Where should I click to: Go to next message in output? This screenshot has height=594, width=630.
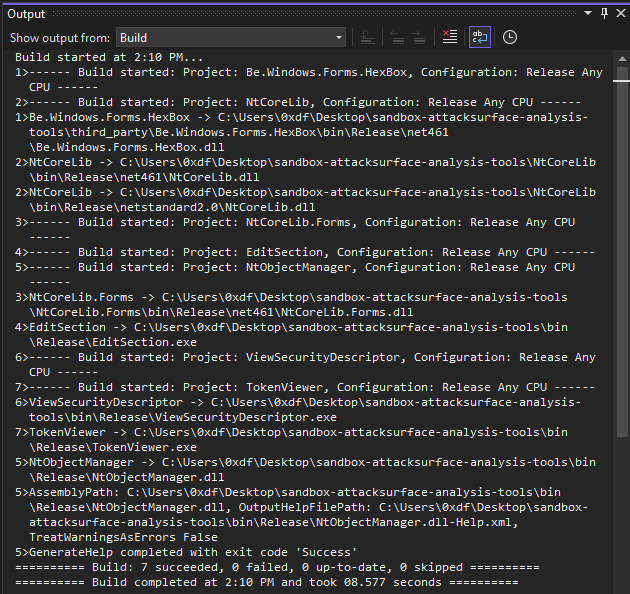(420, 37)
